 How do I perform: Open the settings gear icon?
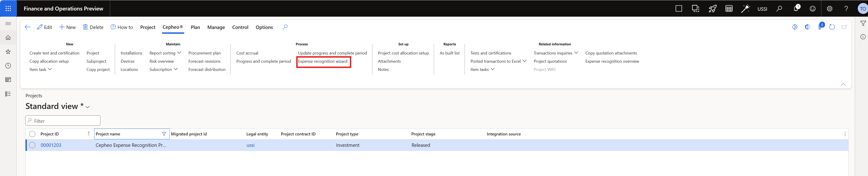click(x=830, y=9)
